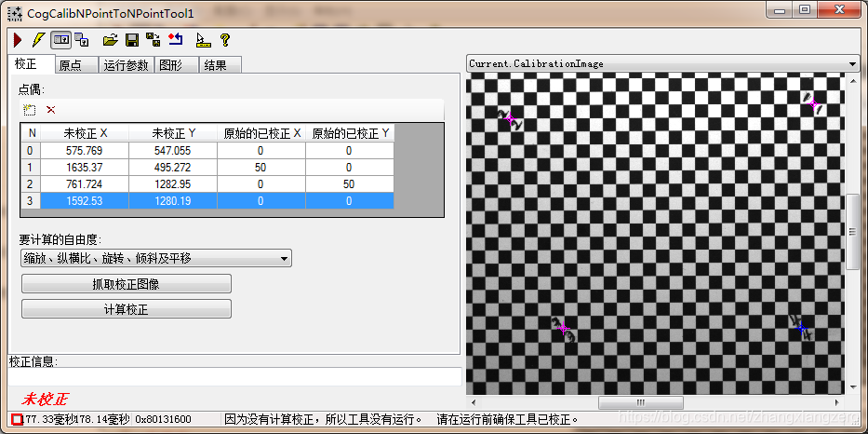The height and width of the screenshot is (434, 868).
Task: Click cell value 761.724
Action: [x=85, y=184]
